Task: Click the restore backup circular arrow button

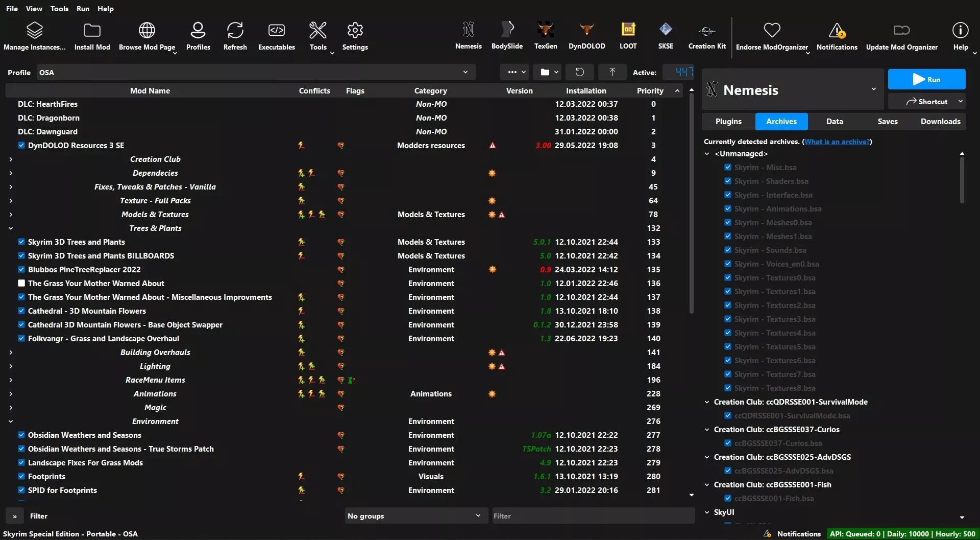Action: click(579, 72)
